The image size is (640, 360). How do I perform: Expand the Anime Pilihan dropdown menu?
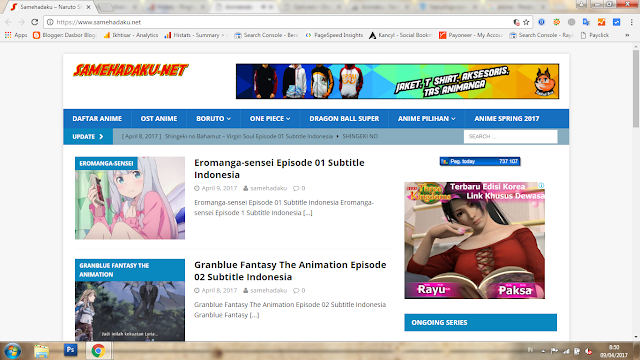tap(427, 118)
